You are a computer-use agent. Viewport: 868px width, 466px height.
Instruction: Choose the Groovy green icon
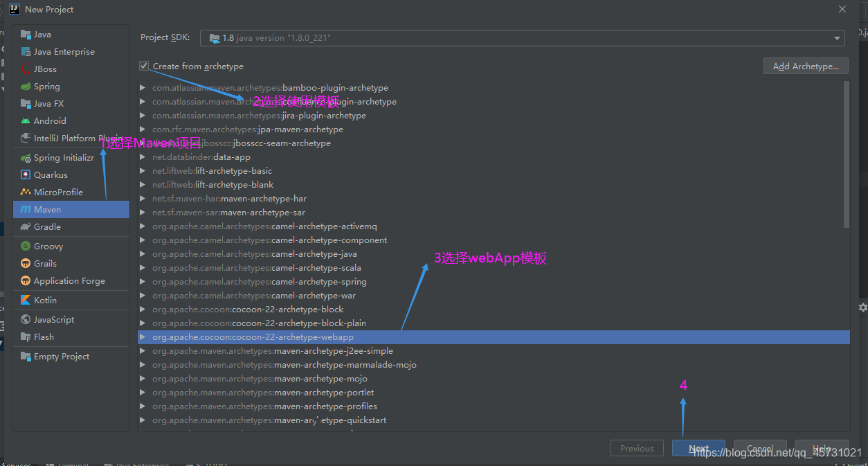tap(26, 247)
